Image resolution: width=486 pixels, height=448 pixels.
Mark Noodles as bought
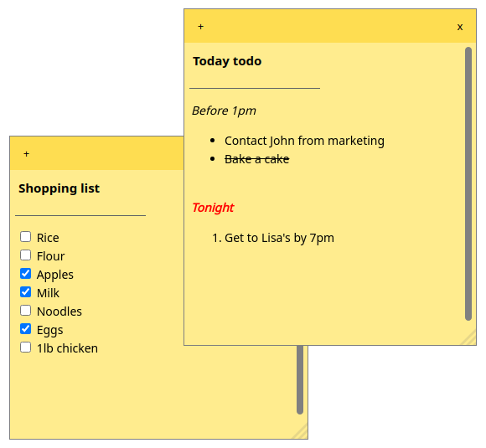pos(25,311)
